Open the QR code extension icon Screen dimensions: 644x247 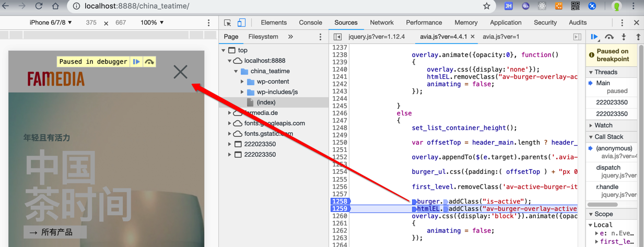coord(575,6)
